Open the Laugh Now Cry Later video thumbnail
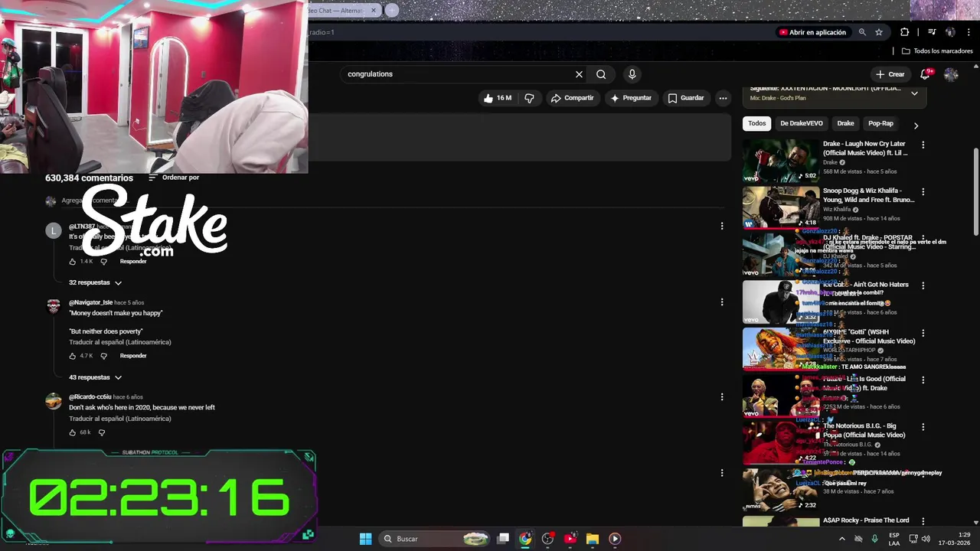This screenshot has height=551, width=980. click(x=780, y=160)
